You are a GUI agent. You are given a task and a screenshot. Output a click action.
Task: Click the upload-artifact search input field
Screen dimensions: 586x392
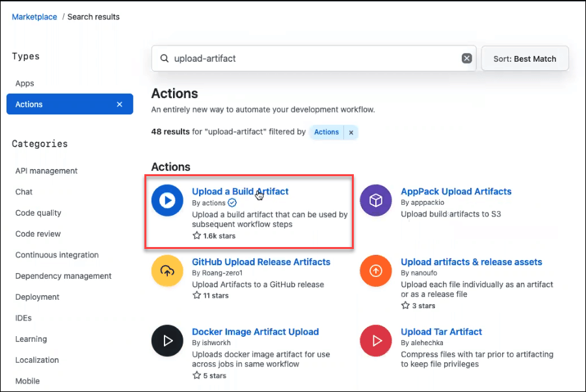pyautogui.click(x=312, y=59)
